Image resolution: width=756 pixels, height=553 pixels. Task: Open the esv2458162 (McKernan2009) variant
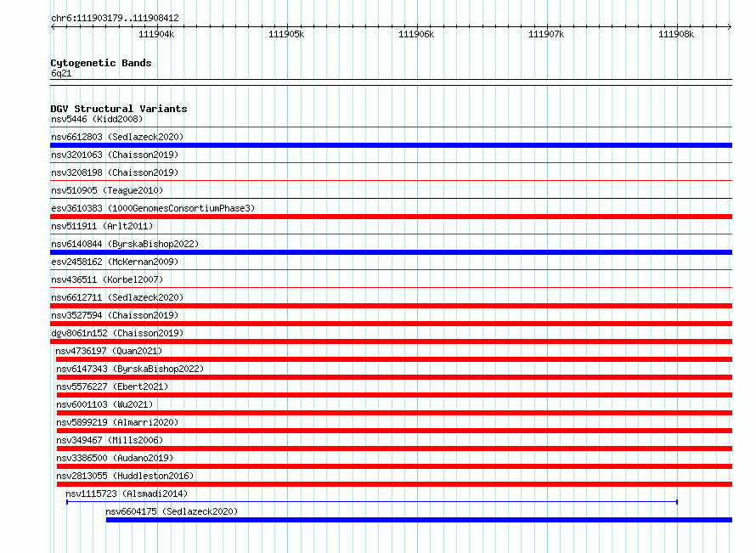115,262
